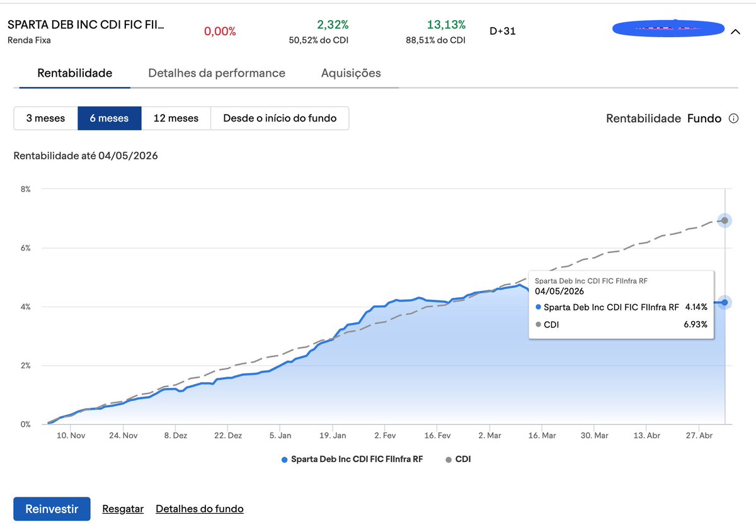The height and width of the screenshot is (532, 756).
Task: Click the blue redacted balance blob
Action: (668, 28)
